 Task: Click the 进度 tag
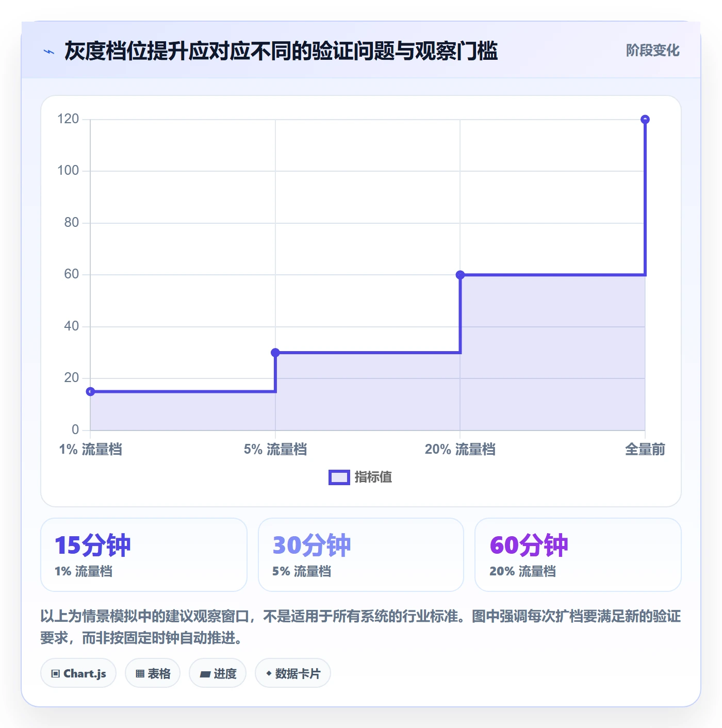(x=218, y=673)
